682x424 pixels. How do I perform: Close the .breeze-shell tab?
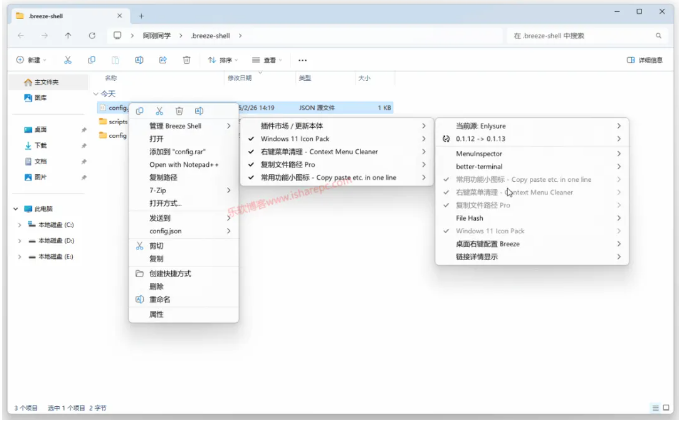coord(120,16)
